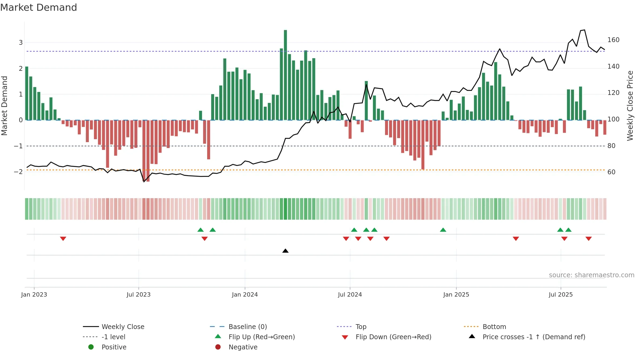The image size is (644, 362).
Task: Click the darkest green heat strip cell
Action: click(286, 209)
